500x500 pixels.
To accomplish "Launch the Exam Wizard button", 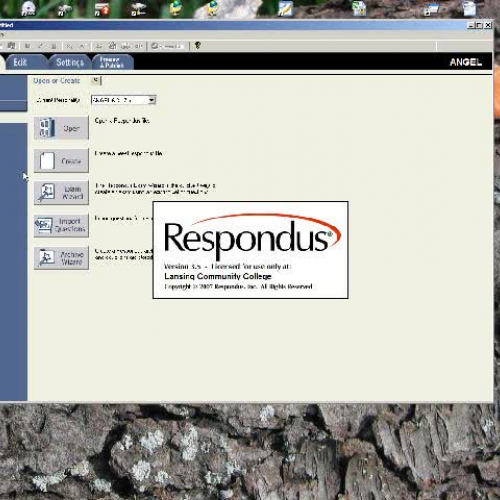I will click(61, 193).
